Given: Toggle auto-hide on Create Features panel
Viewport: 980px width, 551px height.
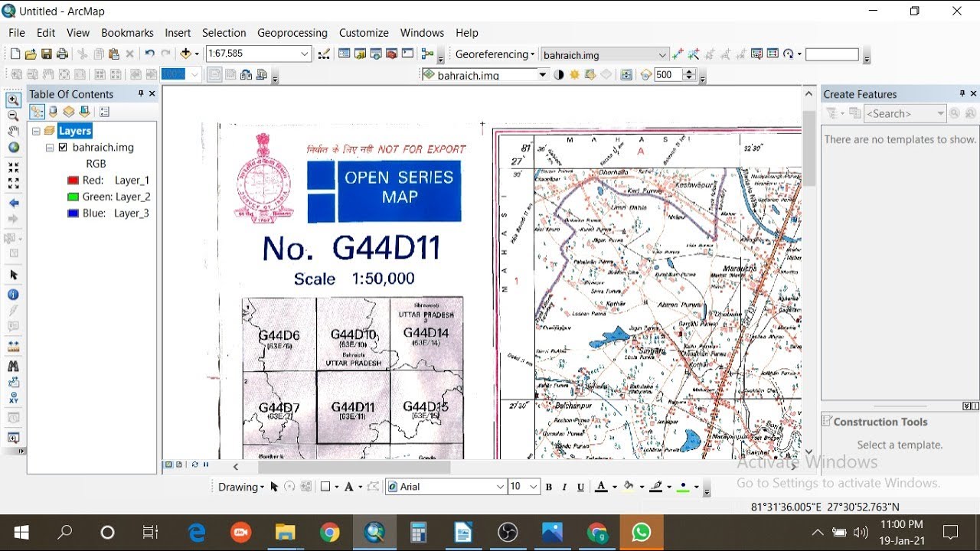Looking at the screenshot, I should pos(962,93).
